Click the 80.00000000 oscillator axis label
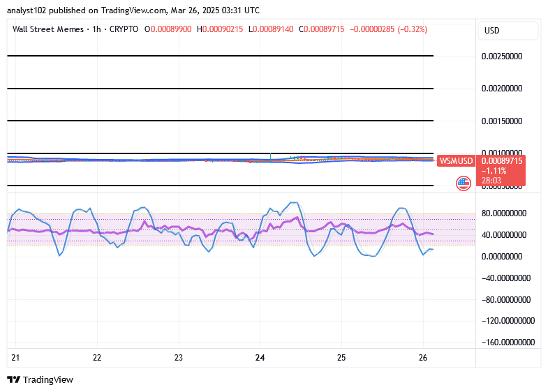Screen dimensions: 548x392 (x=504, y=213)
